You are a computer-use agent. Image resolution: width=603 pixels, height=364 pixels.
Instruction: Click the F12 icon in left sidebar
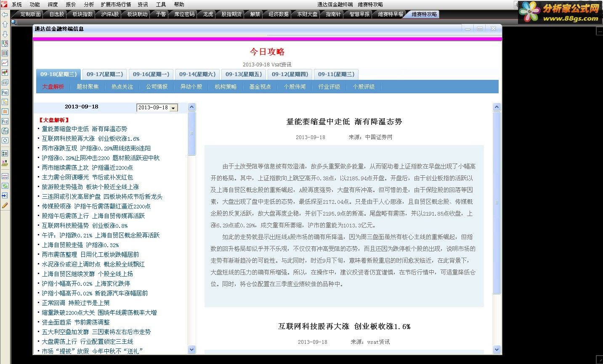coord(5,121)
